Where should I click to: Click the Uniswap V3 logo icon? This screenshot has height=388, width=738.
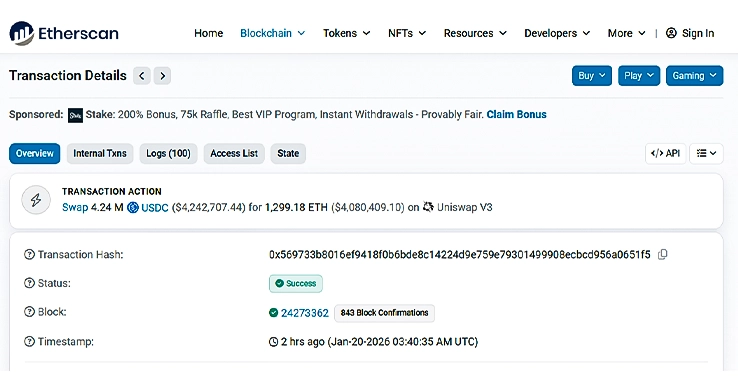coord(428,207)
